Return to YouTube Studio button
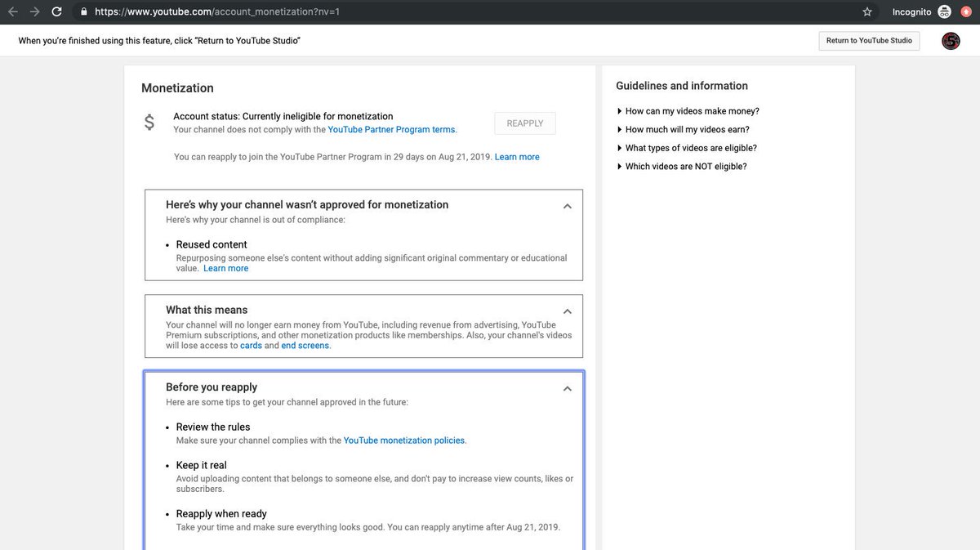 pyautogui.click(x=869, y=41)
